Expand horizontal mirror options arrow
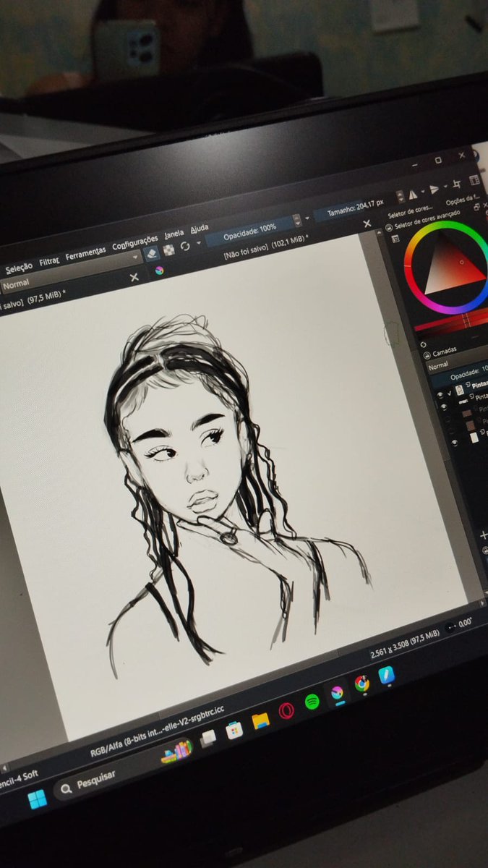 [x=424, y=192]
